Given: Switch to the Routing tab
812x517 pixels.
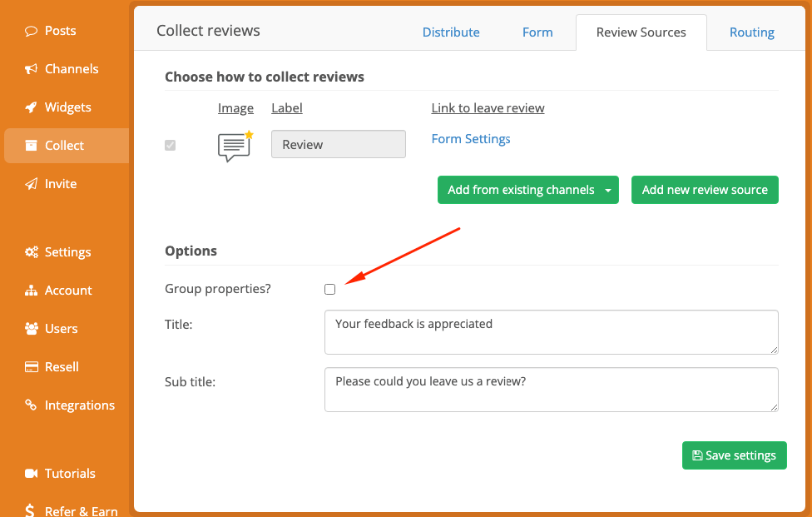Looking at the screenshot, I should pos(752,32).
